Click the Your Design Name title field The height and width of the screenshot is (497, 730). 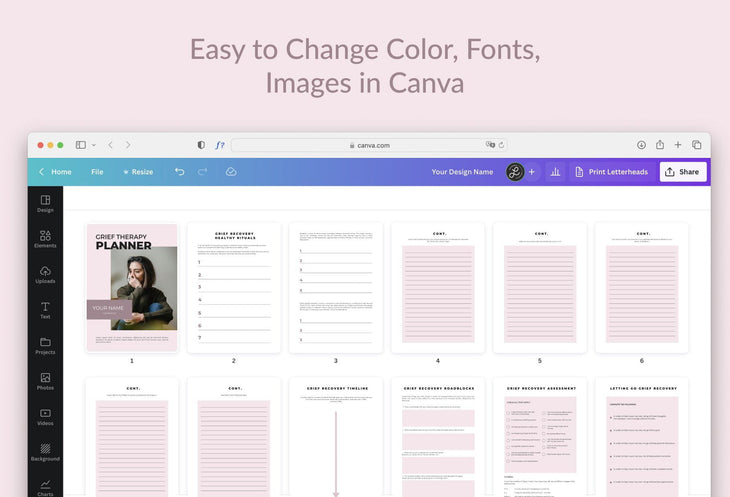click(462, 172)
